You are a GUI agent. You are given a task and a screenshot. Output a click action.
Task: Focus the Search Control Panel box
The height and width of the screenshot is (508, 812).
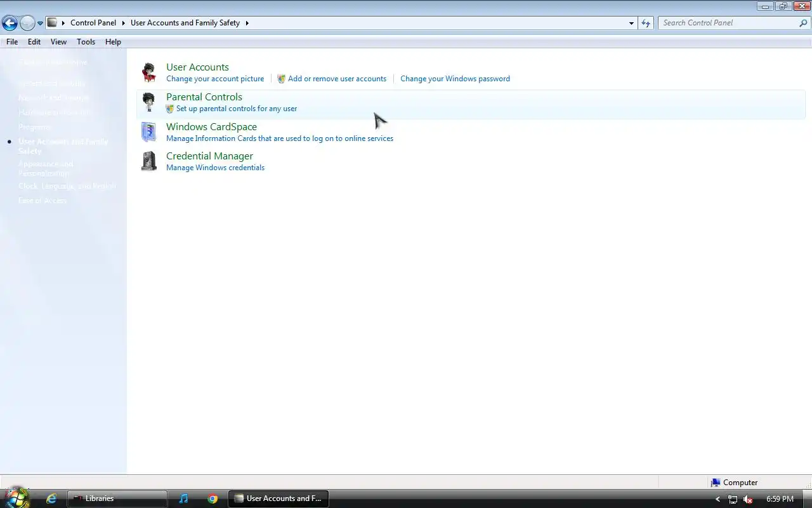click(x=728, y=23)
